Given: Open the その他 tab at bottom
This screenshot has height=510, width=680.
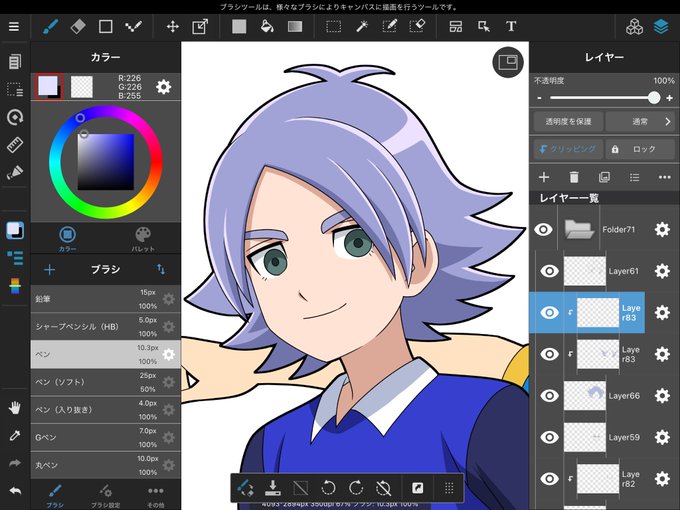Looking at the screenshot, I should pyautogui.click(x=155, y=496).
